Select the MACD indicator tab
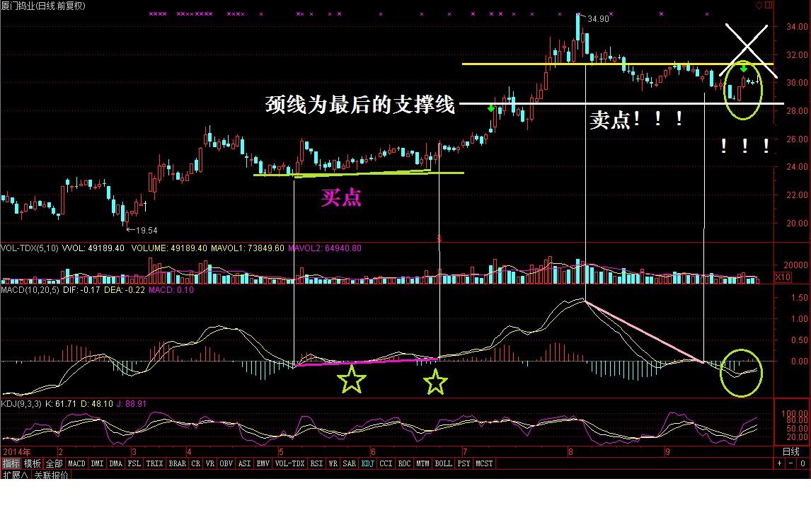 [x=76, y=464]
